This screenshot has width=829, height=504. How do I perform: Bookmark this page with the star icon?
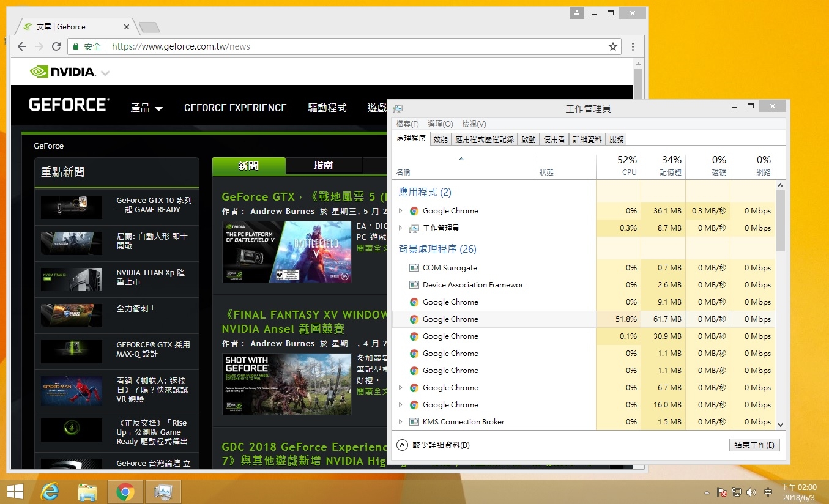(612, 46)
